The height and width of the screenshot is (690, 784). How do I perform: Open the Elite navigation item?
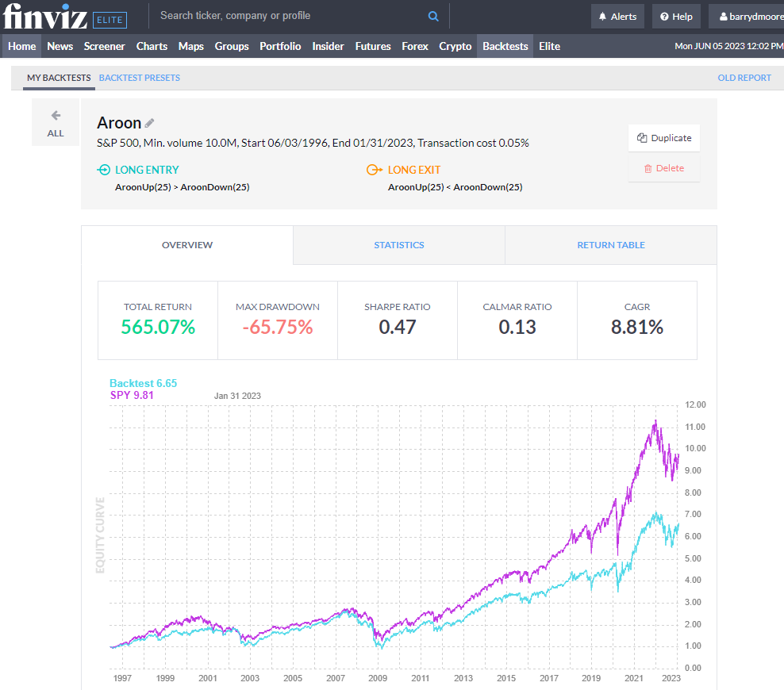[549, 46]
